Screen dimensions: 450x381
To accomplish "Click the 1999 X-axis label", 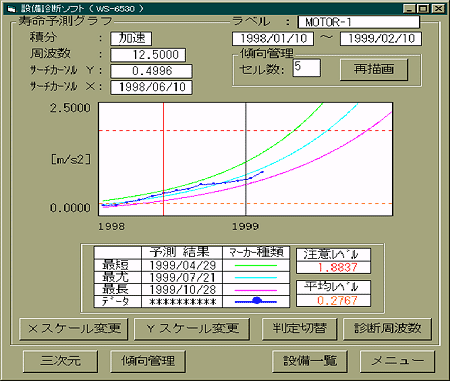I will coord(246,227).
